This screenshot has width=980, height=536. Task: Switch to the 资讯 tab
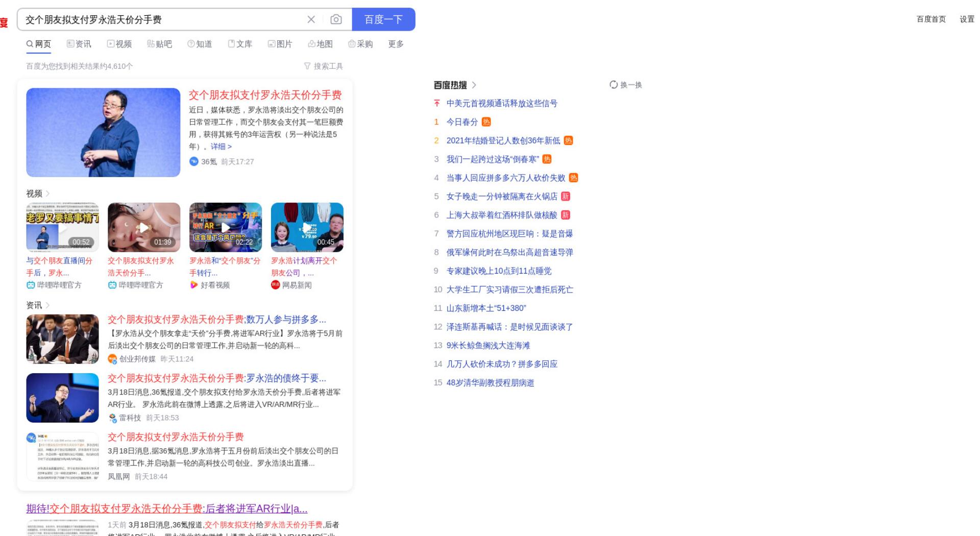79,44
